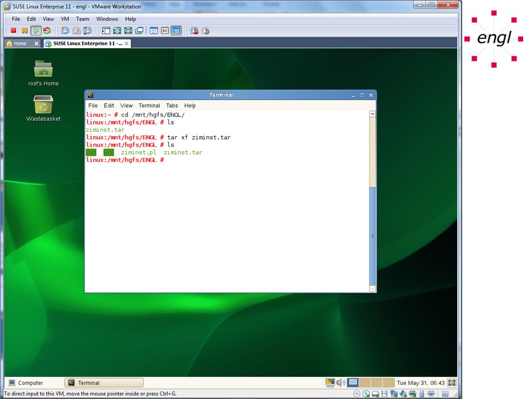Open the snapshot manager
This screenshot has height=399, width=532.
click(x=88, y=30)
